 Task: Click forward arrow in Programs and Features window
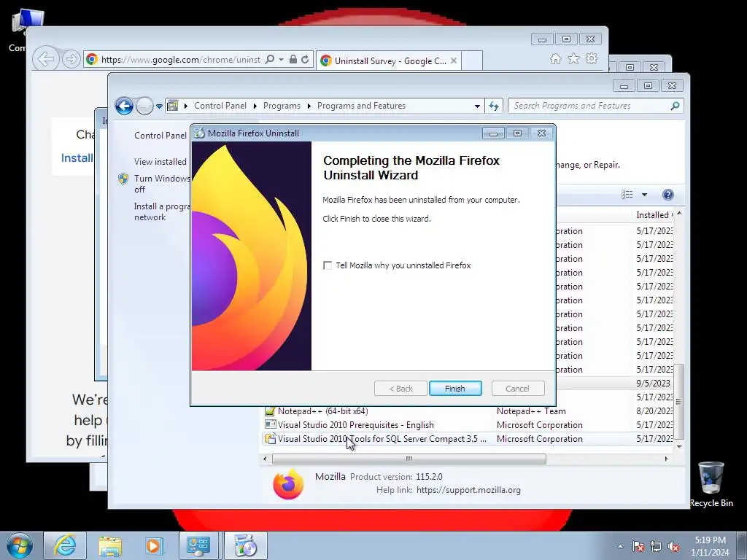pyautogui.click(x=144, y=106)
